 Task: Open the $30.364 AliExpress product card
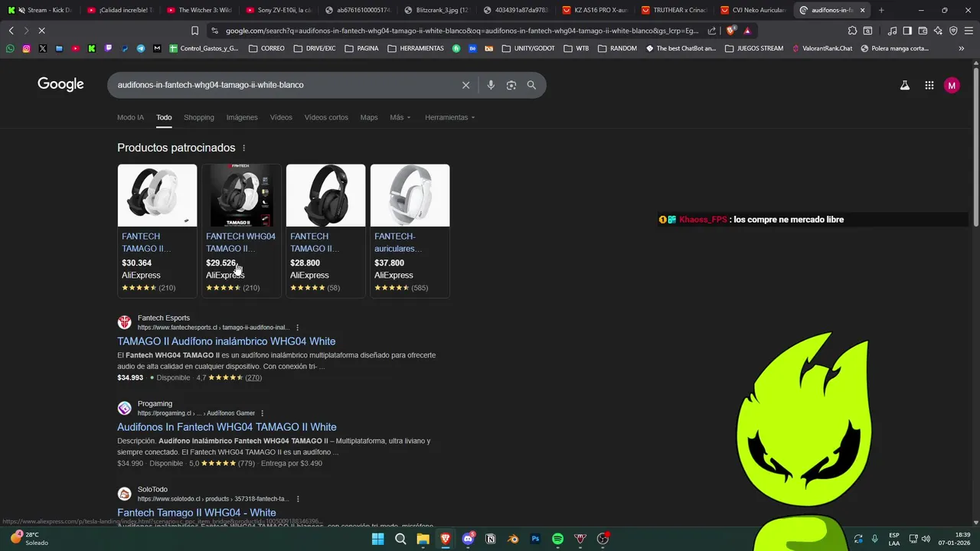pos(157,230)
